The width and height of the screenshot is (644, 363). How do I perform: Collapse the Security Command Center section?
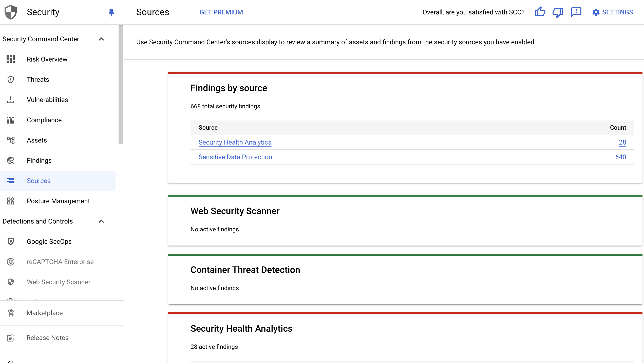pos(102,39)
